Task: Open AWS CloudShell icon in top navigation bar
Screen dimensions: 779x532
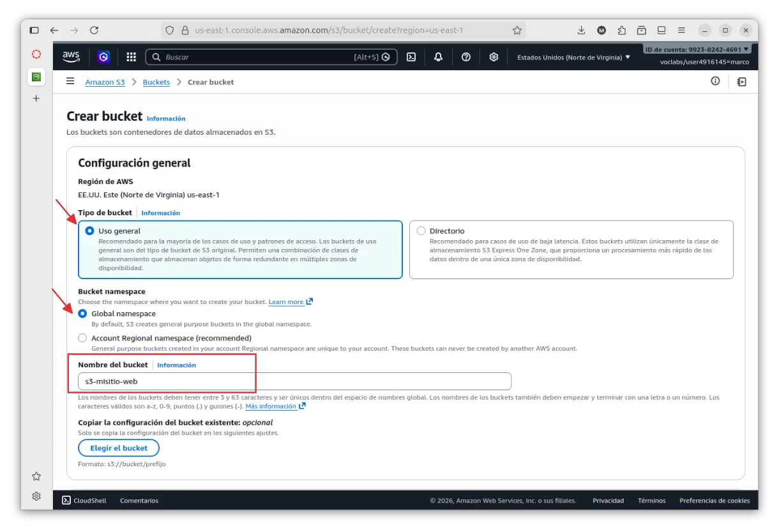Action: tap(412, 57)
